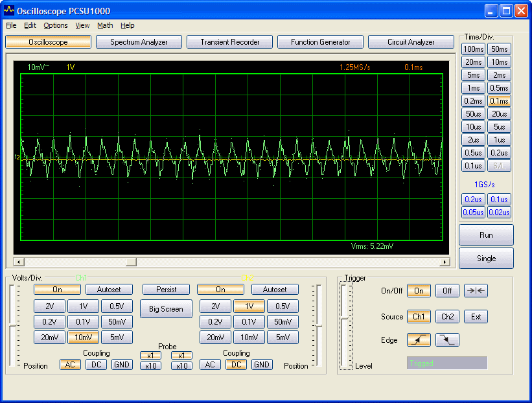
Task: Open the File menu
Action: pyautogui.click(x=11, y=25)
